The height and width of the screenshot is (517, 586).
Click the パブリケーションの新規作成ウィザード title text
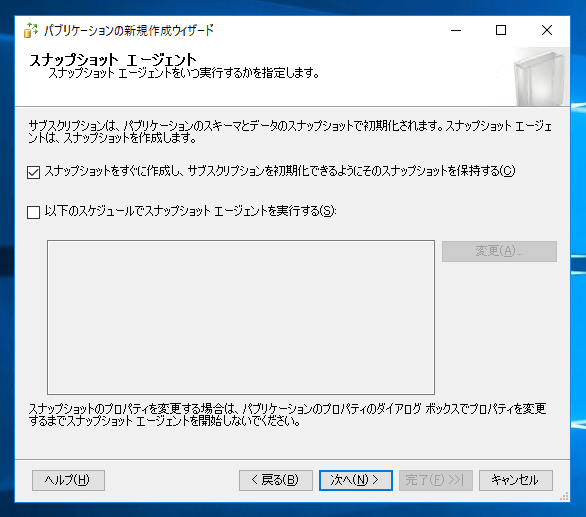[129, 30]
